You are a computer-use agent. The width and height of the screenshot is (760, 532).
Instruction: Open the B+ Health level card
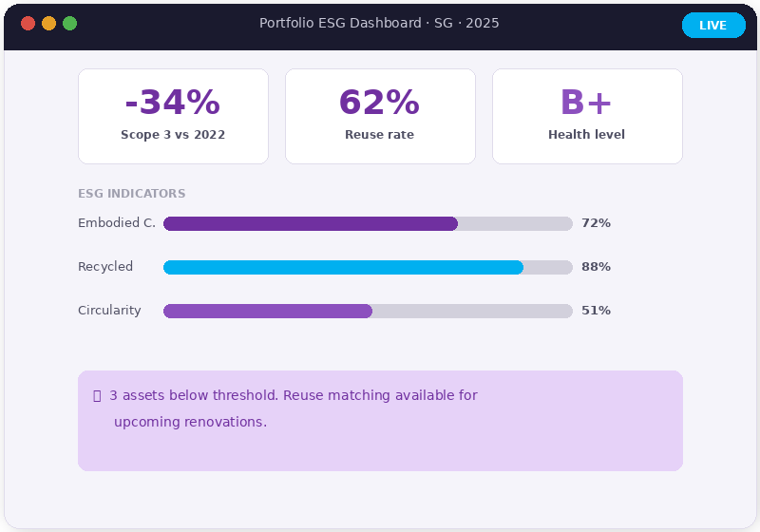pos(587,116)
